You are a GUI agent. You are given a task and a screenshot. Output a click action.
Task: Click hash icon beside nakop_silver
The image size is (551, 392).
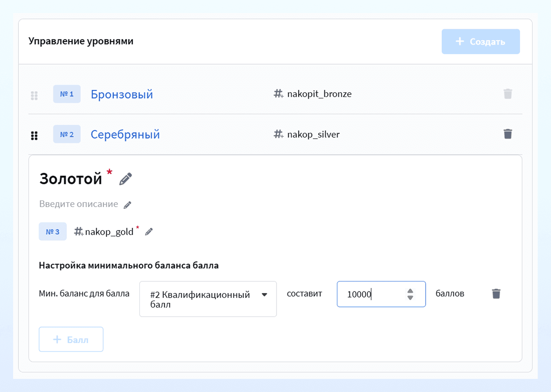tap(278, 134)
